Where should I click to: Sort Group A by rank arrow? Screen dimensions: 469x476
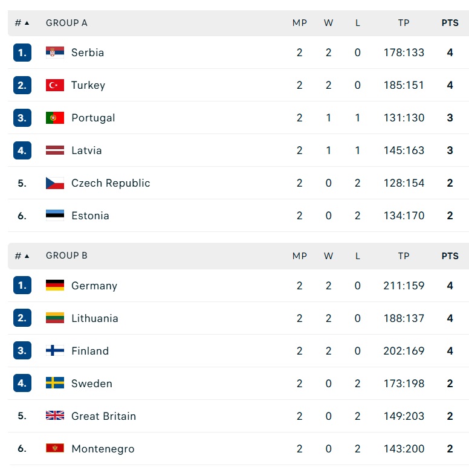pos(27,23)
